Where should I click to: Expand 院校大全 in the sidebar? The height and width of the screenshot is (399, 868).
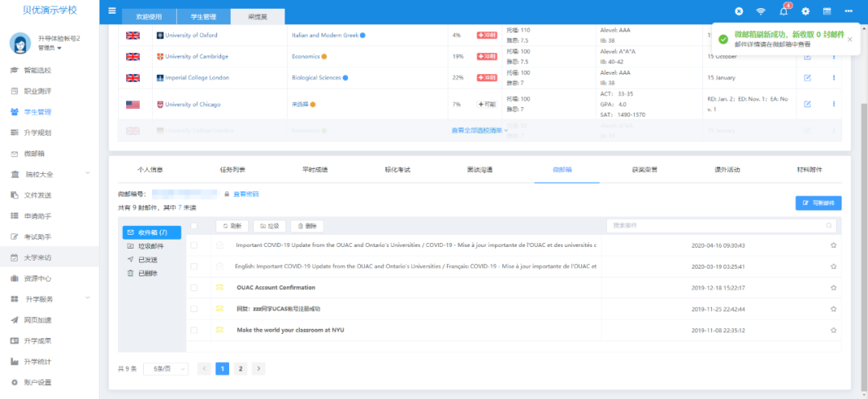pos(50,174)
